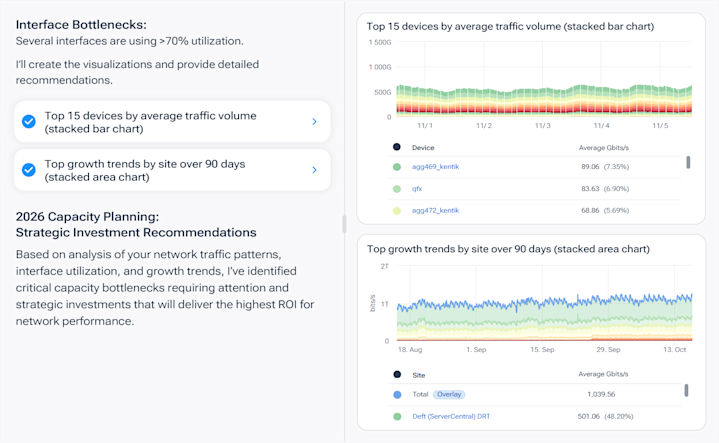The height and width of the screenshot is (443, 719).
Task: Click the light green swatch next to qfx
Action: [397, 189]
